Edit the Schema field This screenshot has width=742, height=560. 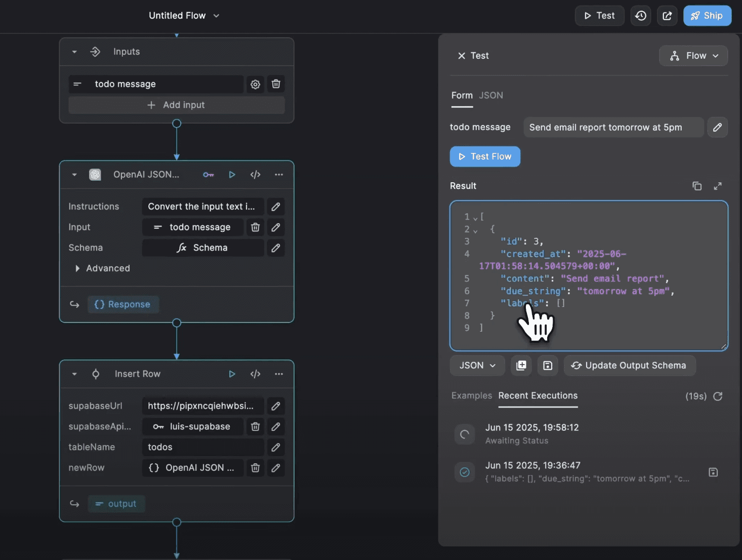click(x=276, y=248)
